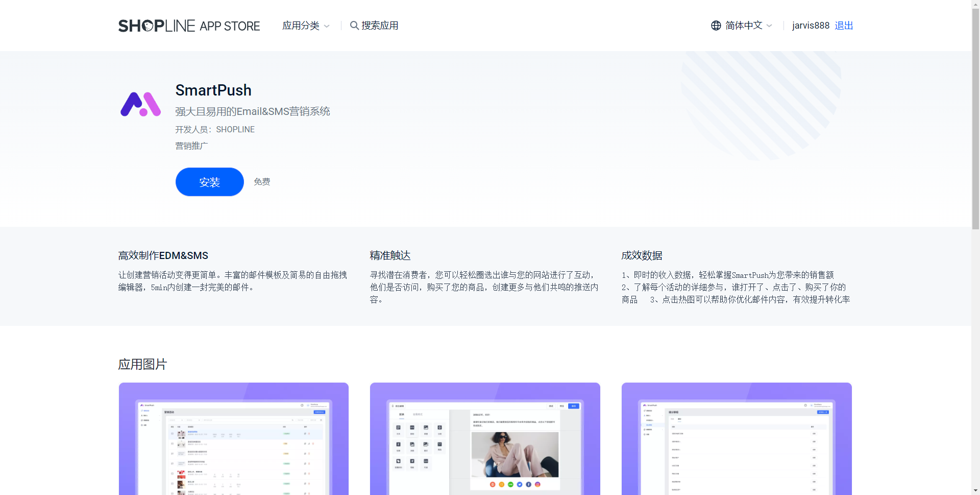980x495 pixels.
Task: Click the 搜索应用 search field
Action: click(380, 26)
